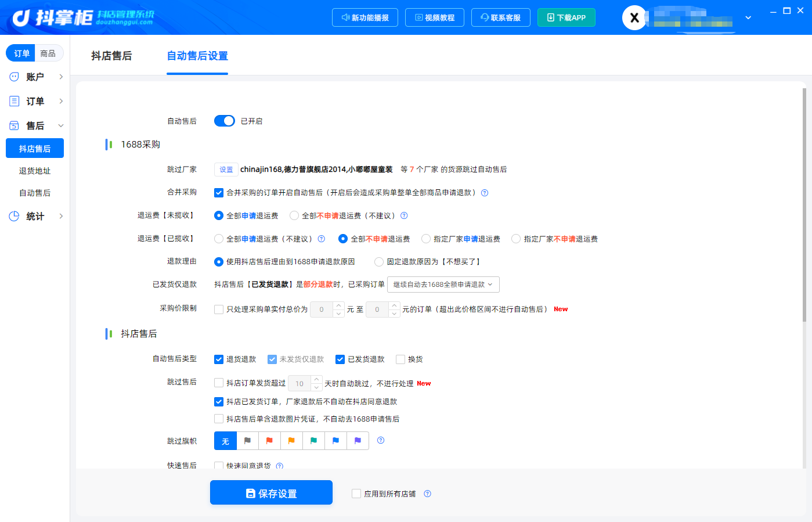Expand the 订单 sidebar menu chevron
The width and height of the screenshot is (812, 522).
pyautogui.click(x=61, y=101)
